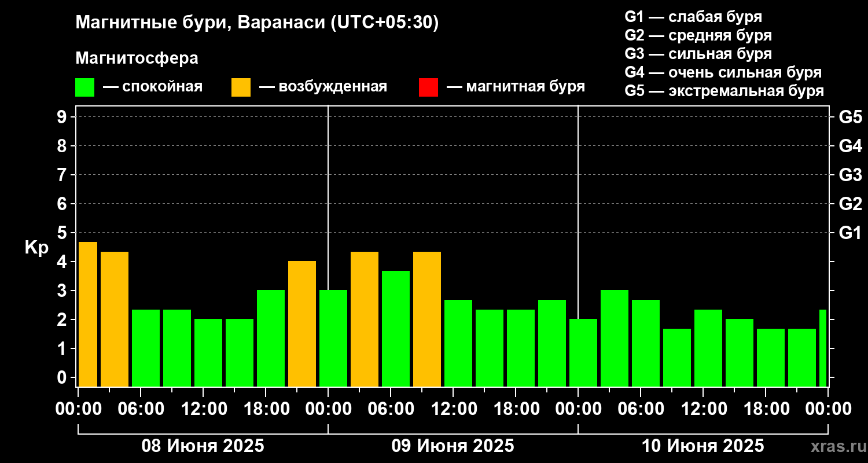Click the '0' value on Kp axis
Viewport: 868px width, 463px height.
point(62,377)
